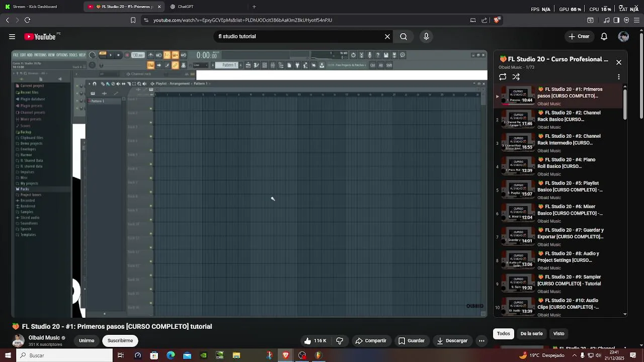Select the playlist zoom tool
The image size is (644, 362).
point(139,83)
